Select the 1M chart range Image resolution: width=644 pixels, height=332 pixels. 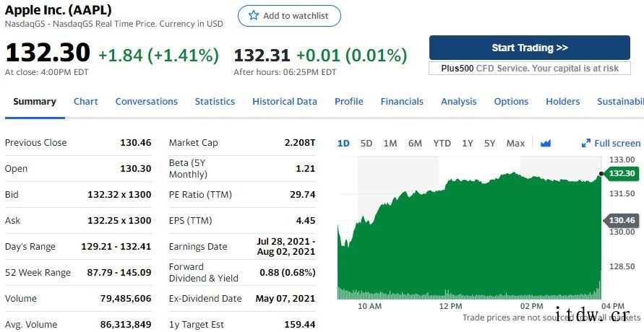(390, 144)
